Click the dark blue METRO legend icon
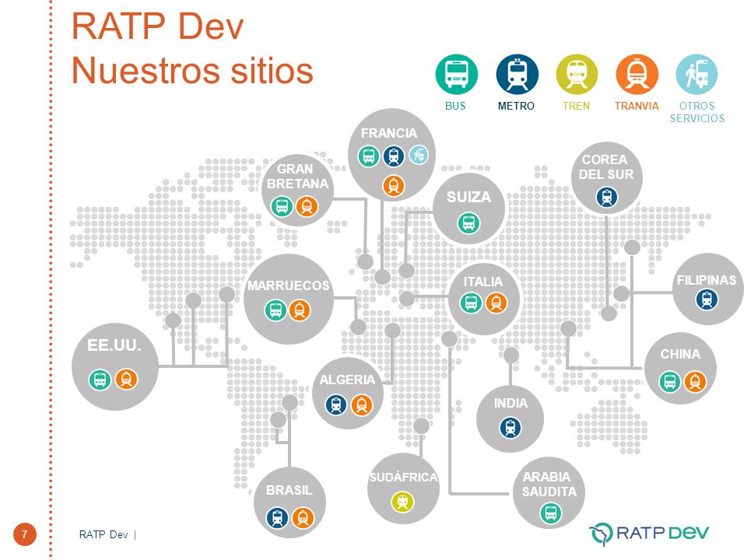 [517, 75]
